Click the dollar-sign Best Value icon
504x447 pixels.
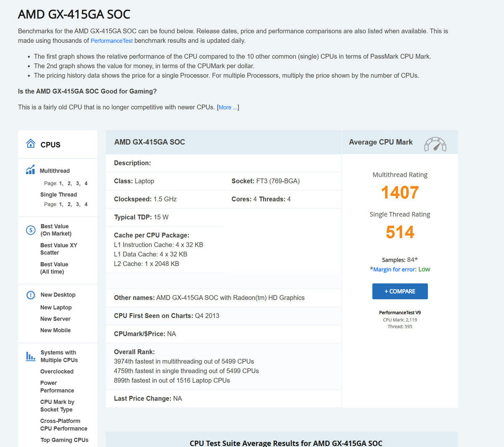(30, 230)
